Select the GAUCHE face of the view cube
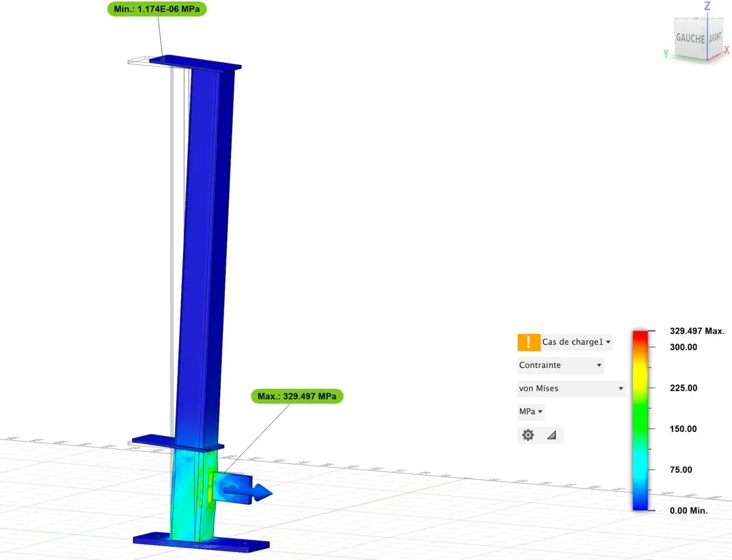The height and width of the screenshot is (560, 732). pyautogui.click(x=690, y=38)
